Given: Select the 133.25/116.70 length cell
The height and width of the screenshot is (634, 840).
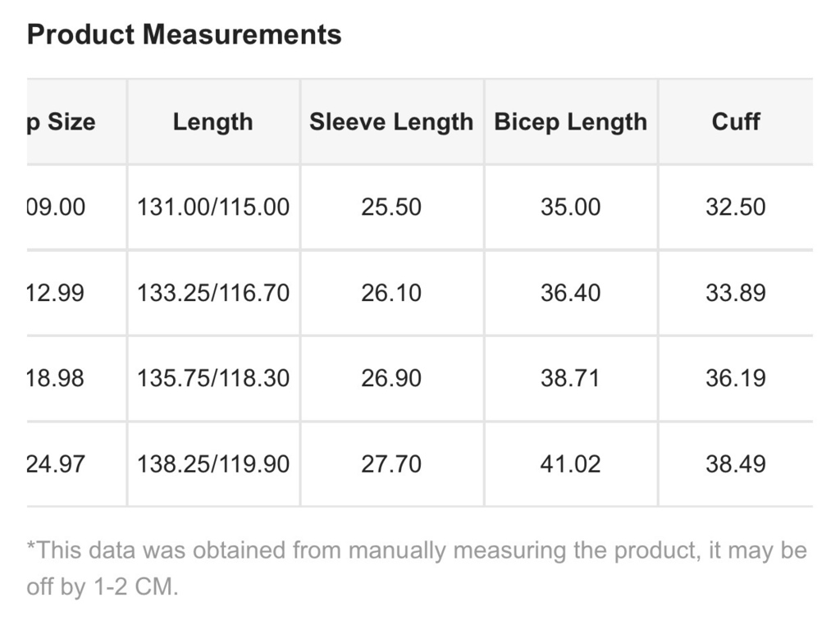Looking at the screenshot, I should (213, 293).
